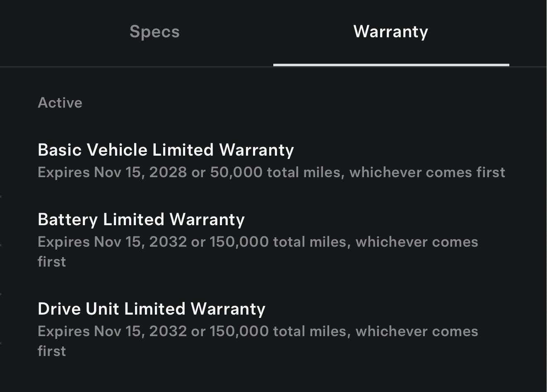The image size is (547, 392).
Task: Click the Basic Vehicle warranty expiration line
Action: 271,172
